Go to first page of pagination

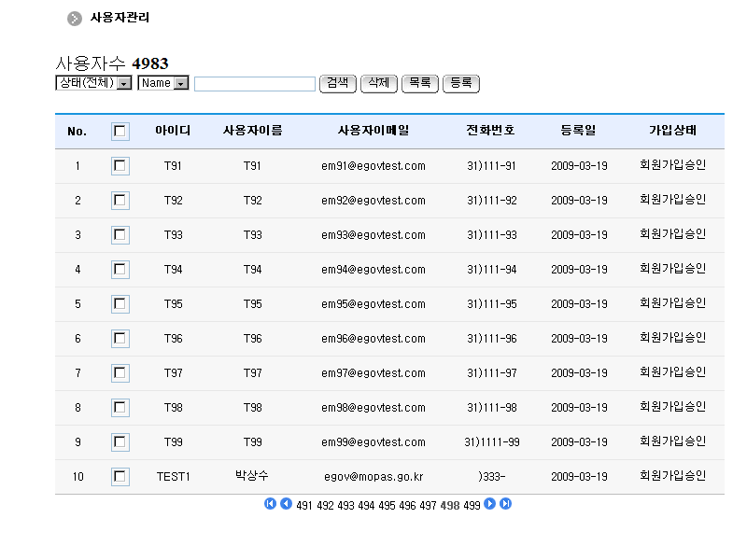(x=271, y=504)
